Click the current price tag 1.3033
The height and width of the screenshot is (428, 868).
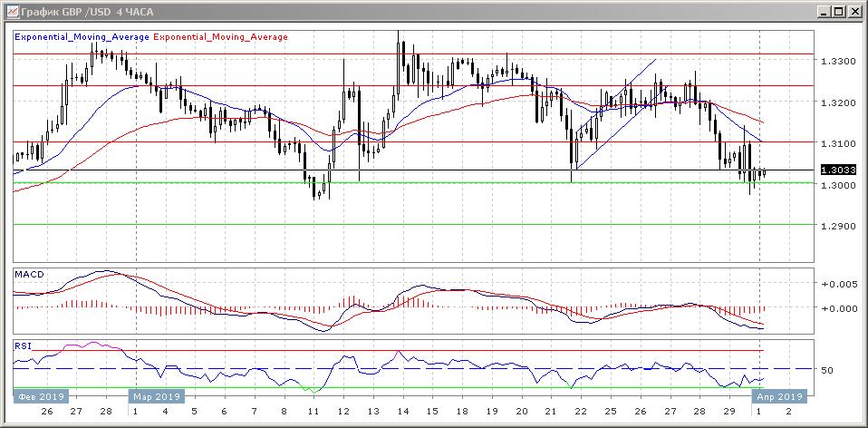[834, 170]
